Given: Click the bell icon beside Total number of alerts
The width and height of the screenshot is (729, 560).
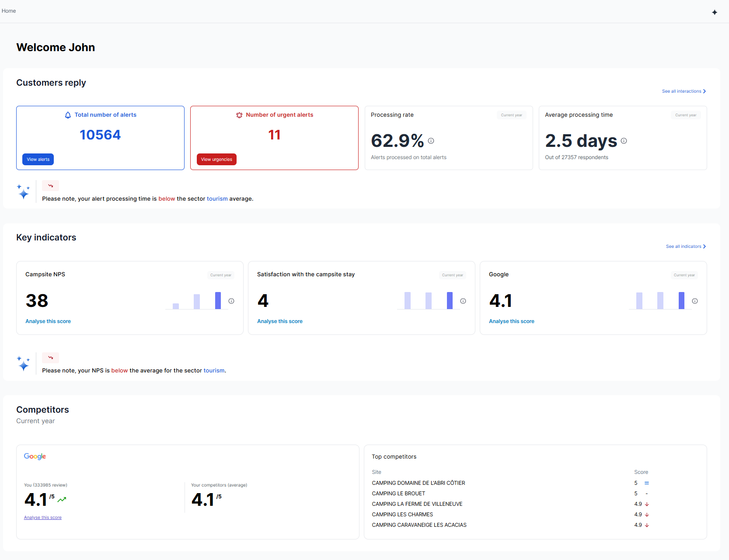Looking at the screenshot, I should point(68,115).
